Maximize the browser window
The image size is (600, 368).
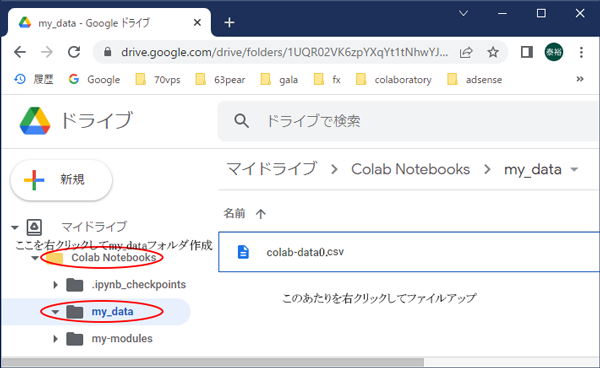click(541, 13)
